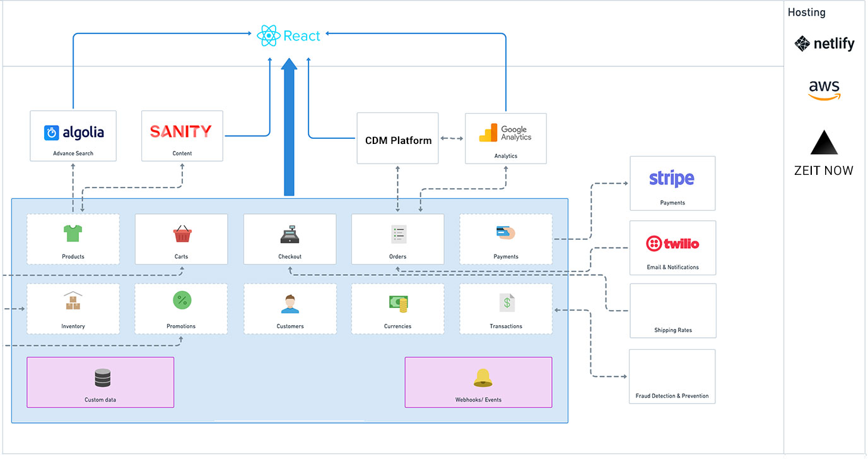Click the 'ZEIT NOW' text

824,170
